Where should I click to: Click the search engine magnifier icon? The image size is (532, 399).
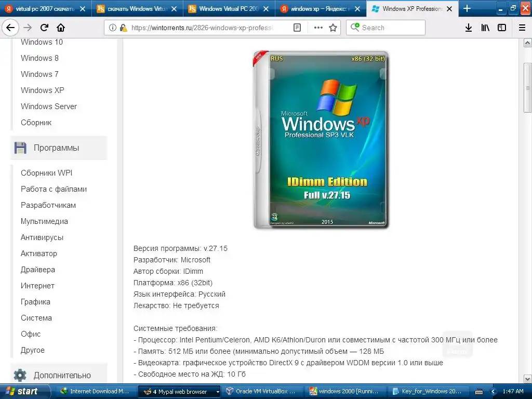click(355, 27)
